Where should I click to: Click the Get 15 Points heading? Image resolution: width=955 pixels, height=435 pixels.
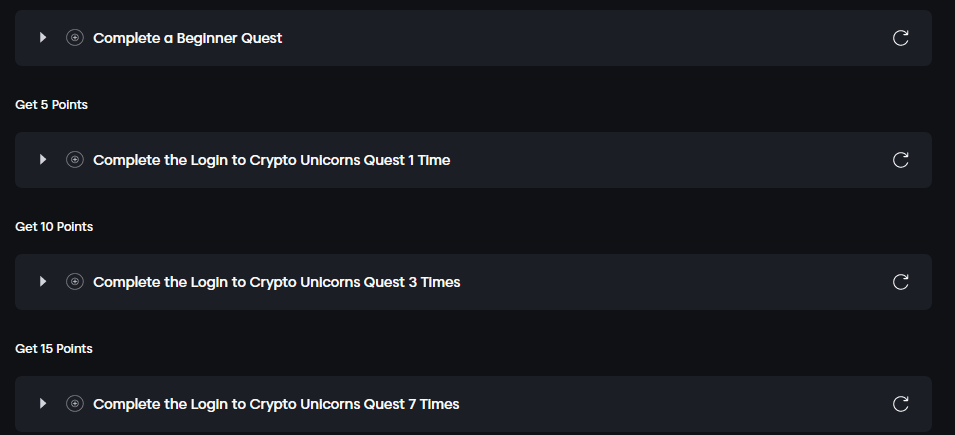click(54, 349)
